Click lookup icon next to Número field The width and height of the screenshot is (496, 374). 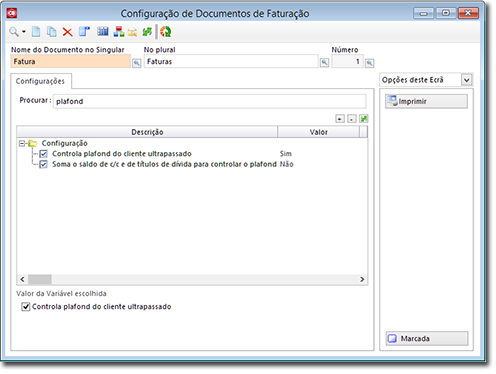pyautogui.click(x=369, y=63)
